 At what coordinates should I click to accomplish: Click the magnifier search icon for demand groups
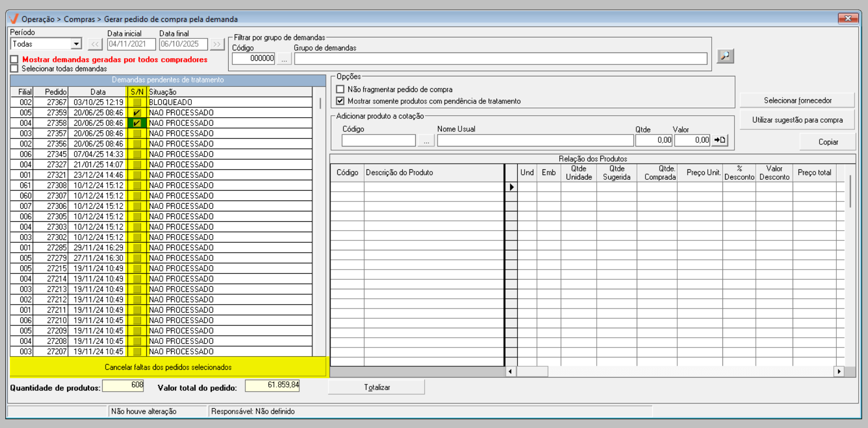click(x=725, y=56)
